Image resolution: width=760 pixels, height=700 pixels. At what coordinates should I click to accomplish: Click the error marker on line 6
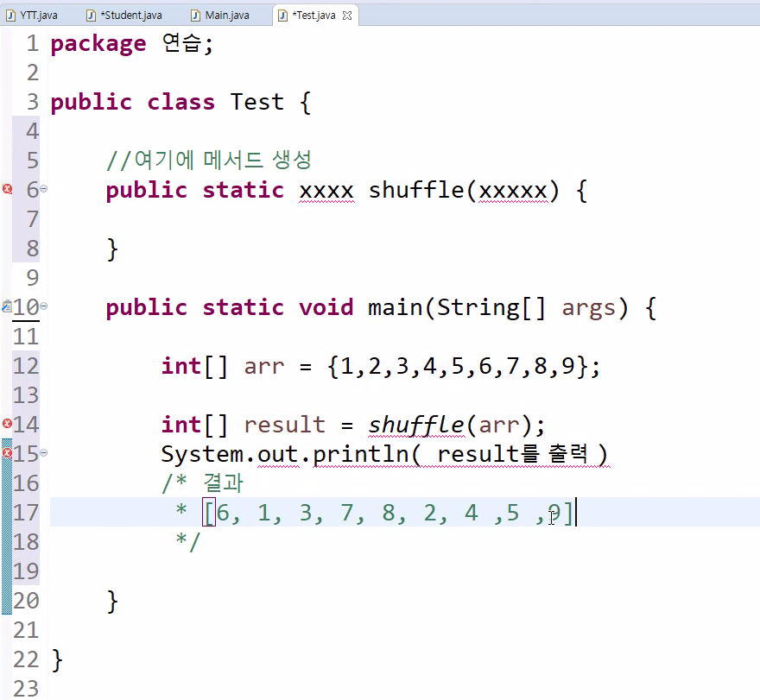pos(7,189)
